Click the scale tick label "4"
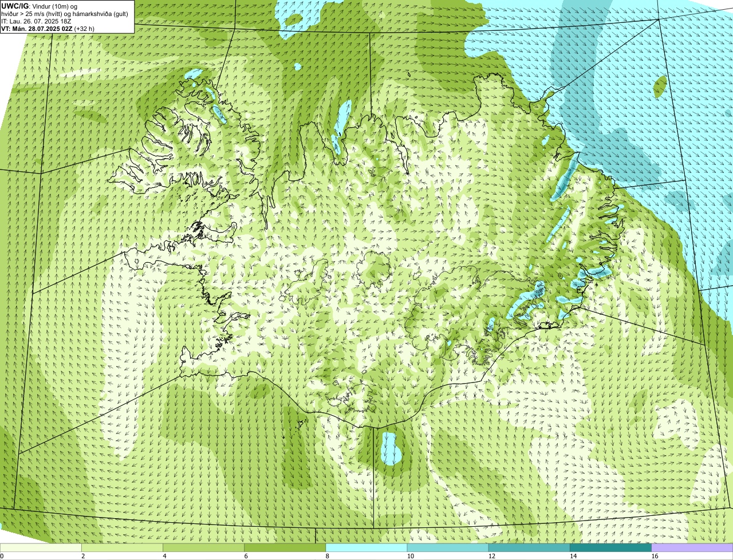733x560 pixels. pyautogui.click(x=164, y=555)
